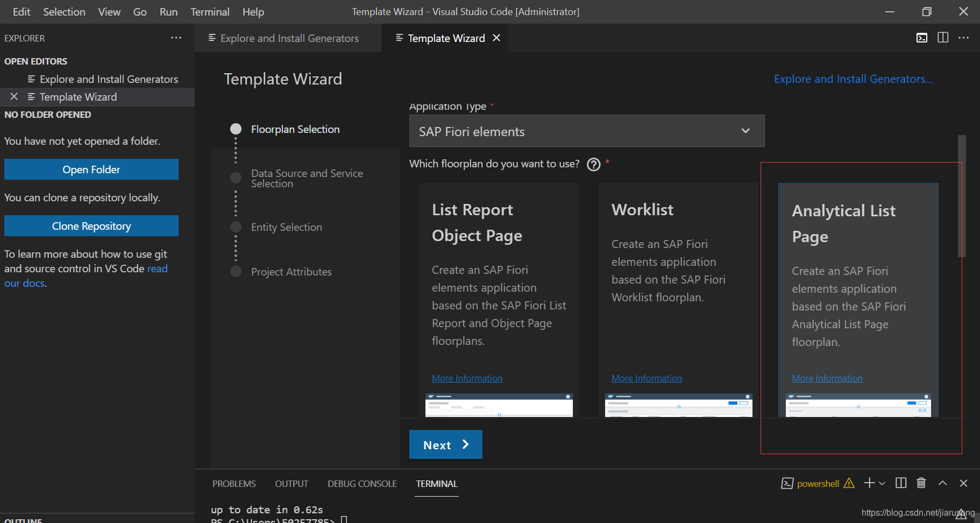
Task: Click the floorplan help question mark icon
Action: click(x=593, y=164)
